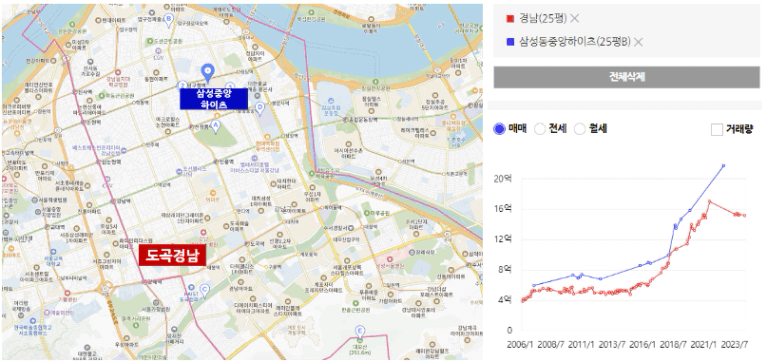Screen dimensions: 767x362
Task: Click the 16억 y-axis label
Action: 502,209
